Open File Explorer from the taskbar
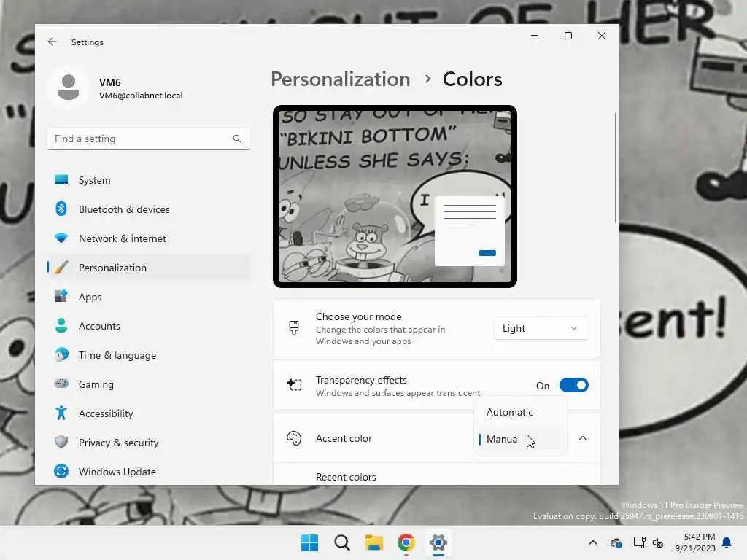This screenshot has width=747, height=560. (x=374, y=542)
